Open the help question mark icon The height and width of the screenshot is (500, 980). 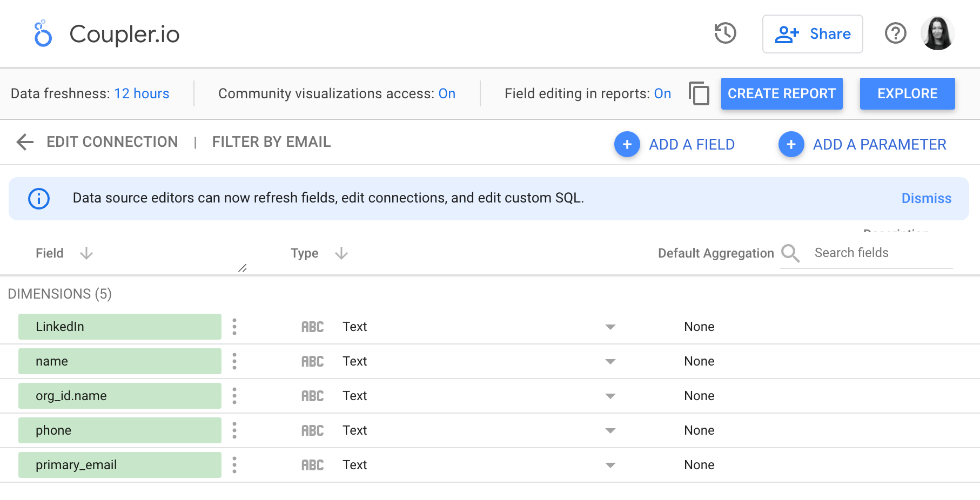click(895, 33)
